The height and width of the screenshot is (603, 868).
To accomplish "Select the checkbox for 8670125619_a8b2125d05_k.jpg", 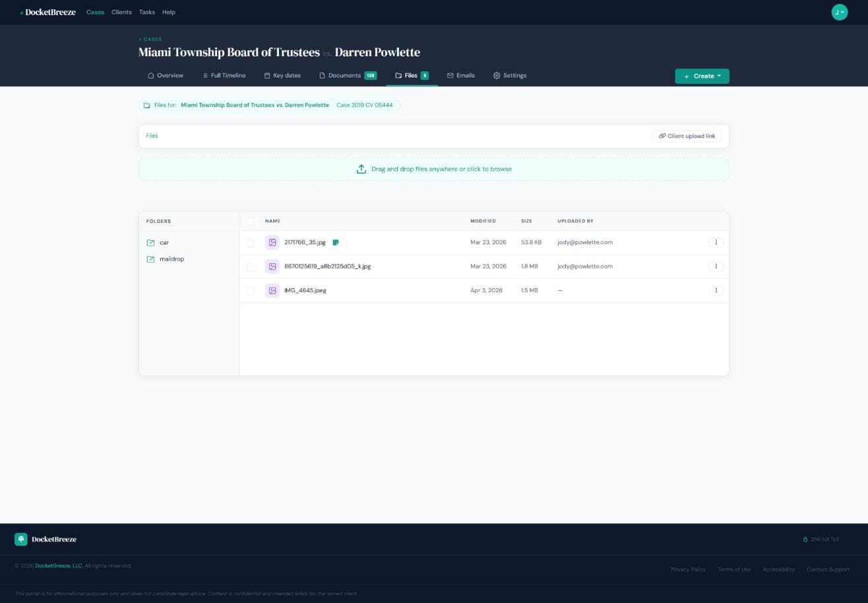I will coord(251,267).
